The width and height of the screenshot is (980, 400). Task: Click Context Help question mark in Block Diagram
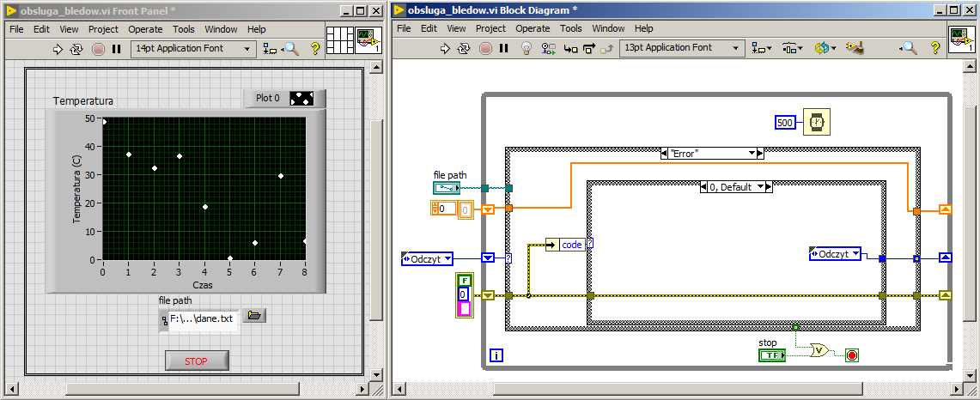point(934,49)
